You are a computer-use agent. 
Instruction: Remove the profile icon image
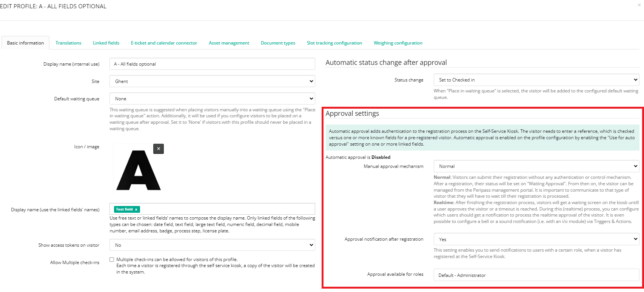(159, 149)
